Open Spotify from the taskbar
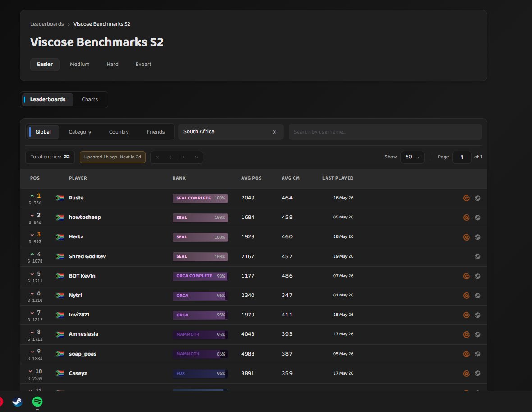The width and height of the screenshot is (532, 412). 37,402
